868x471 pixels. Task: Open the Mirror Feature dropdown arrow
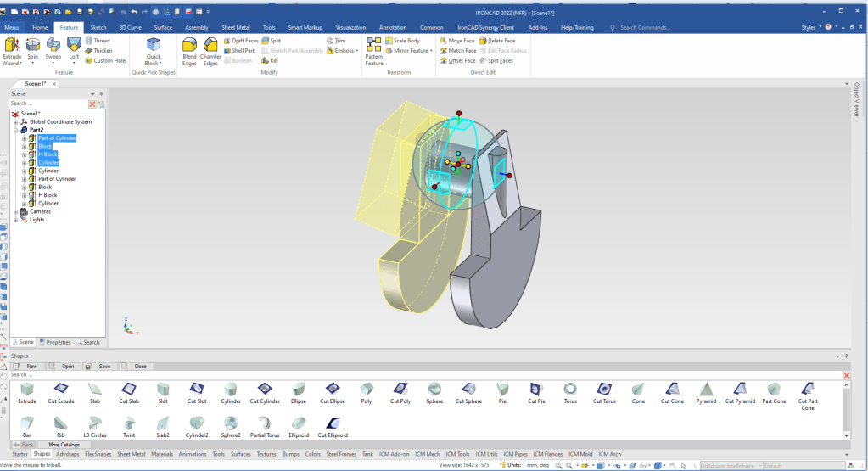[x=431, y=51]
